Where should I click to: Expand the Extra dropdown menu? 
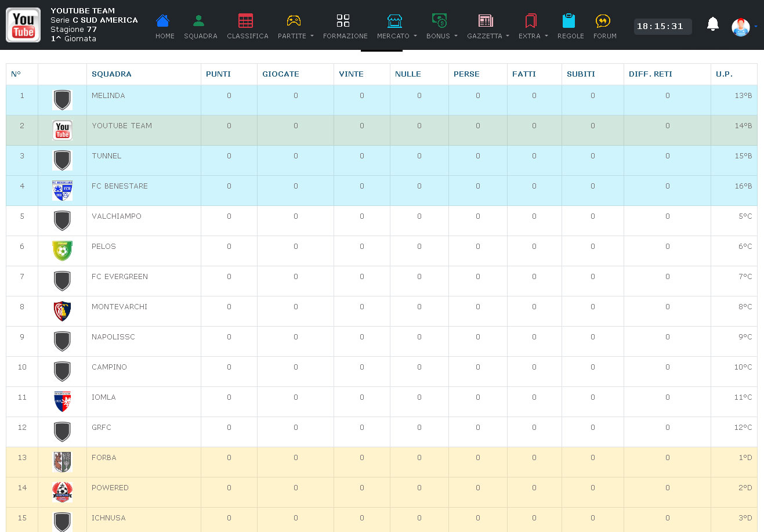[x=546, y=36]
